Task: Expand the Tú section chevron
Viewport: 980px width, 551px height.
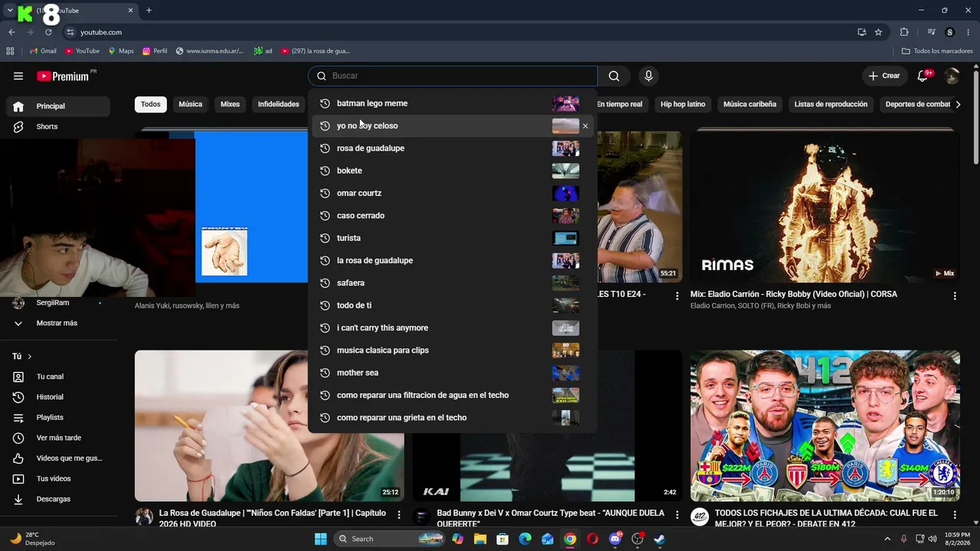Action: pyautogui.click(x=30, y=357)
